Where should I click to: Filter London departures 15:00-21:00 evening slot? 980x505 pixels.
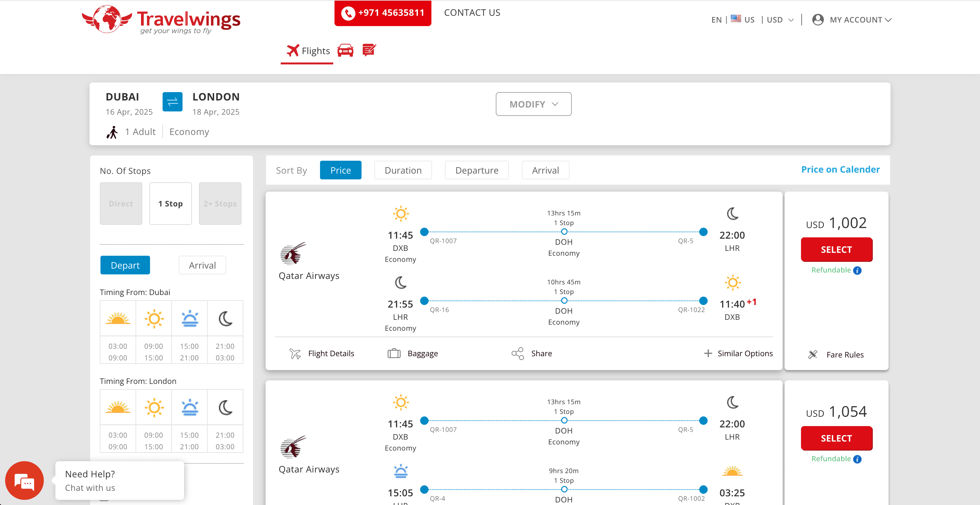189,421
